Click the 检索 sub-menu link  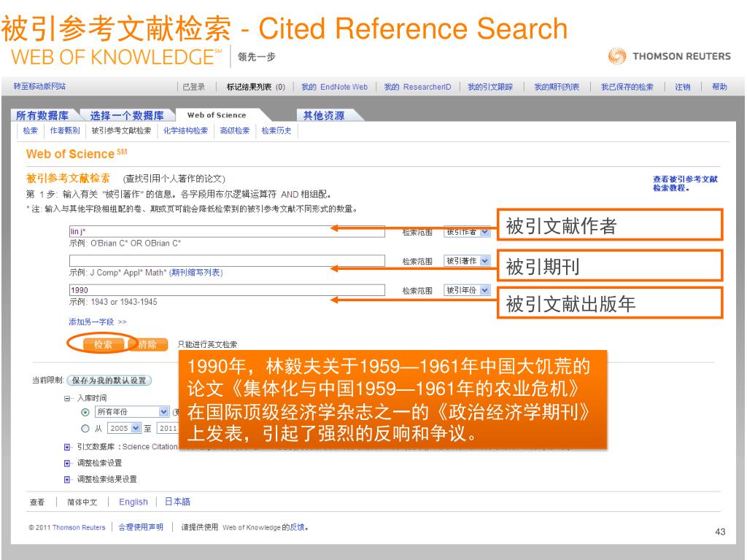coord(30,131)
